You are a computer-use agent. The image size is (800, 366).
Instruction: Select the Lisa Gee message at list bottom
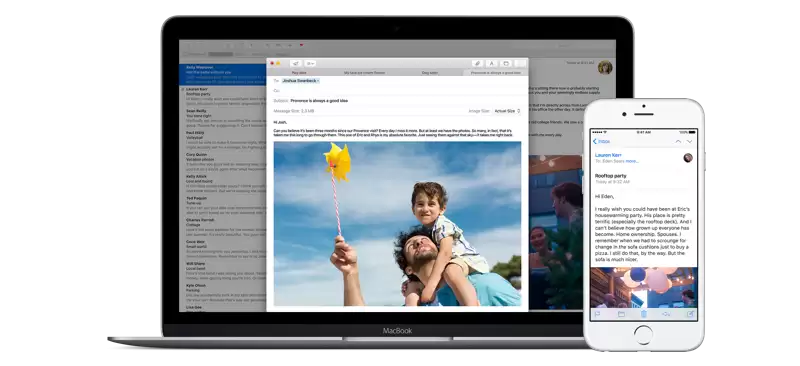point(222,308)
